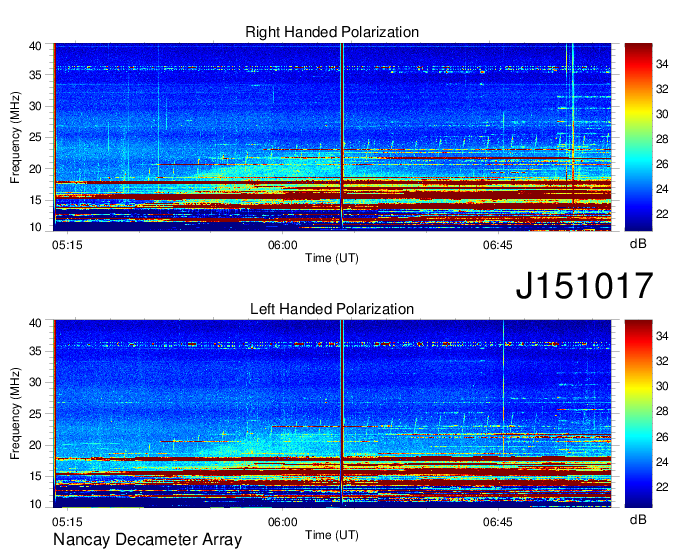
Task: Click the '05:15' tick label under top plot
Action: click(x=67, y=245)
